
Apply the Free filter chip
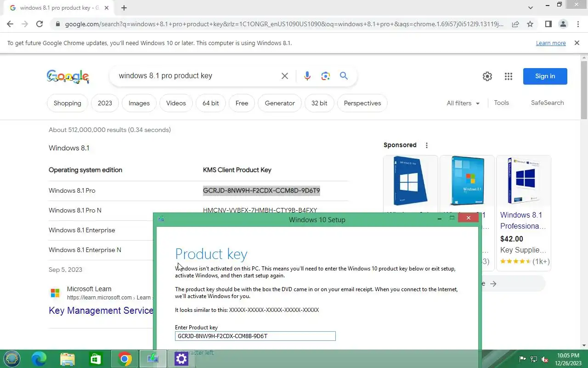242,103
